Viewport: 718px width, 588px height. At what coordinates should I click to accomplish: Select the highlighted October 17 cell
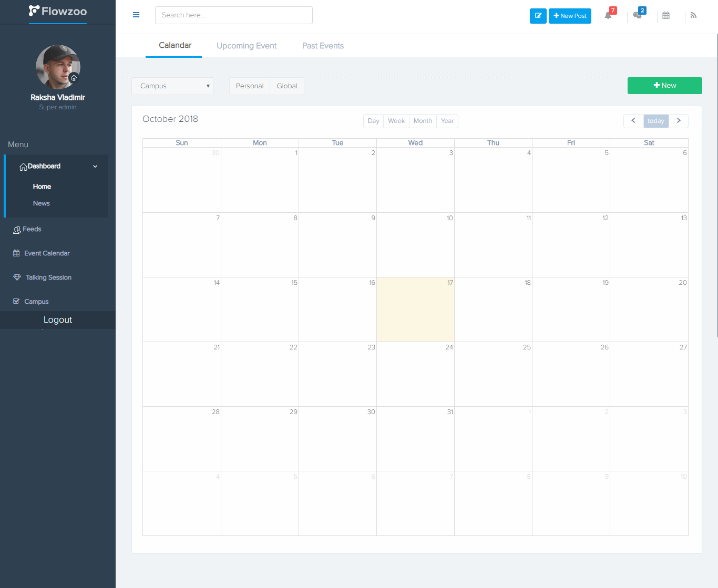415,310
